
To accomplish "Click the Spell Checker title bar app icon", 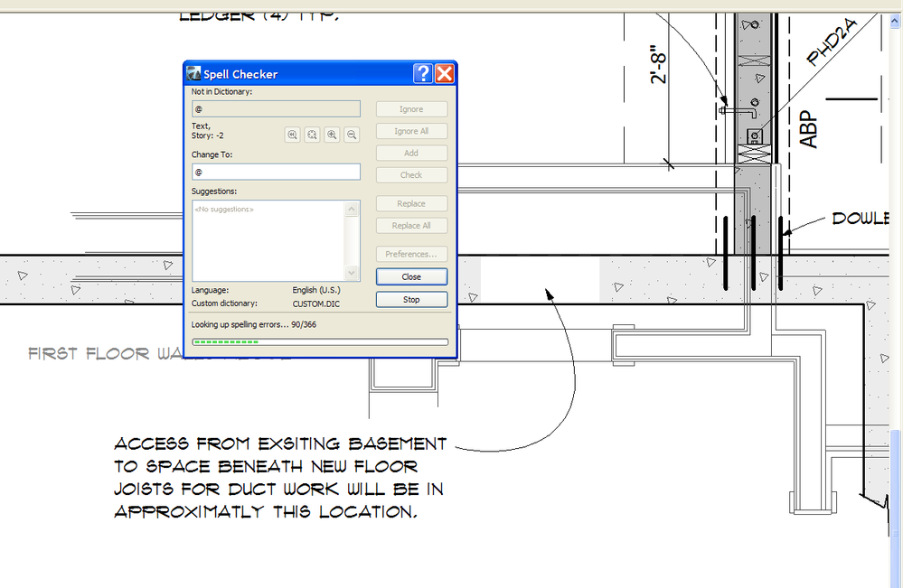I will coord(194,74).
